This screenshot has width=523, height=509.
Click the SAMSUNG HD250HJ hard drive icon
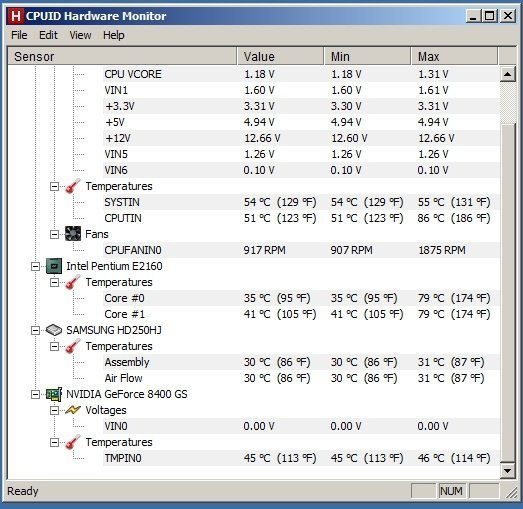click(54, 330)
